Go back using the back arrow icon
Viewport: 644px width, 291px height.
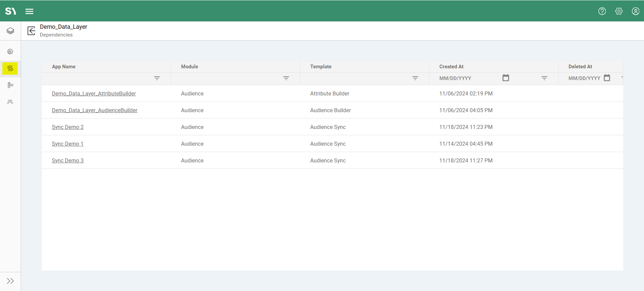pyautogui.click(x=31, y=31)
